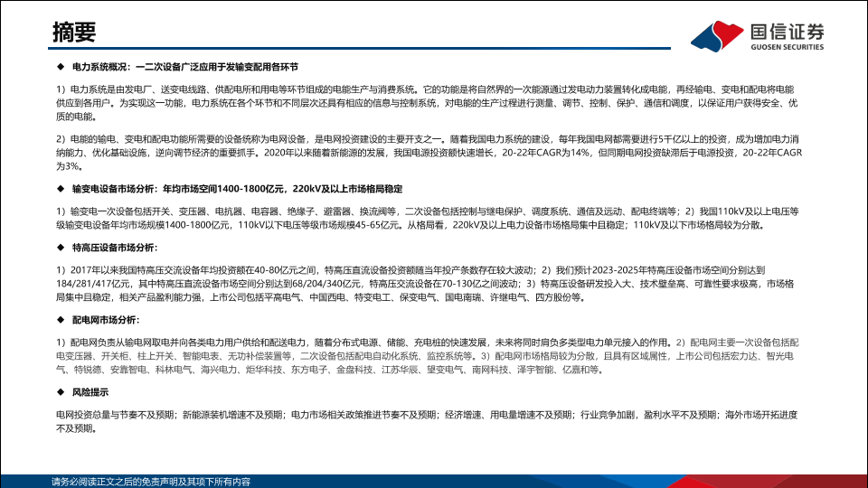Image resolution: width=868 pixels, height=488 pixels.
Task: Click the 特高压设备市场分析 heading
Action: coord(116,247)
